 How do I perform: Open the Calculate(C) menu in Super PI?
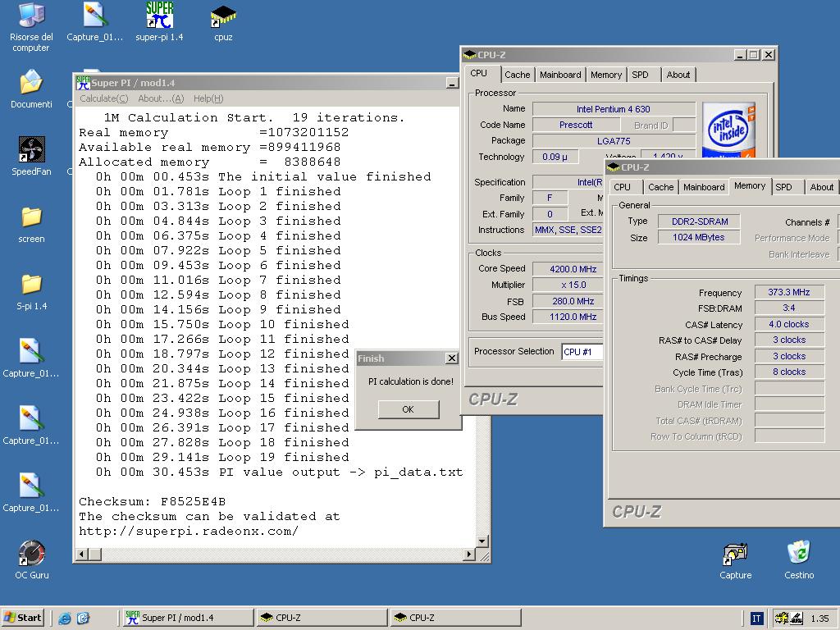[104, 98]
